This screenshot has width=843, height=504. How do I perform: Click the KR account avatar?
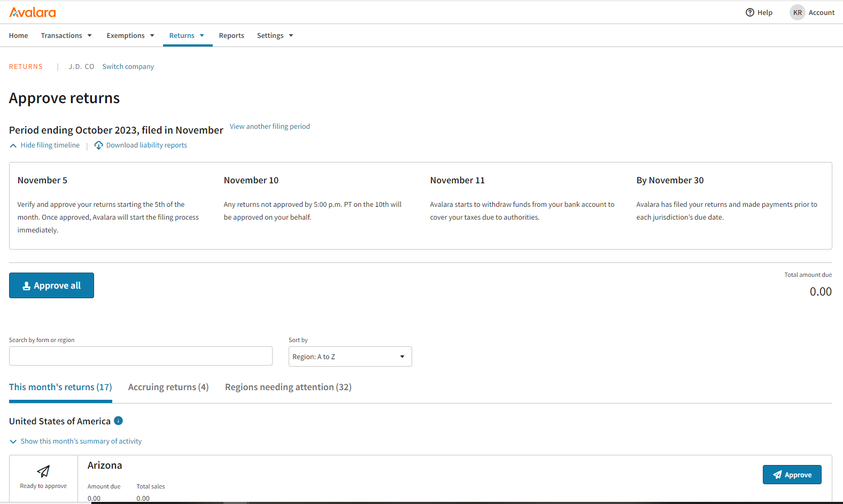797,12
